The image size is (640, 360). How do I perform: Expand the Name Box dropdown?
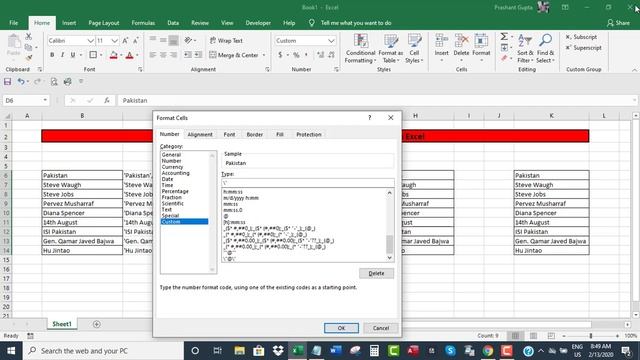(45, 100)
